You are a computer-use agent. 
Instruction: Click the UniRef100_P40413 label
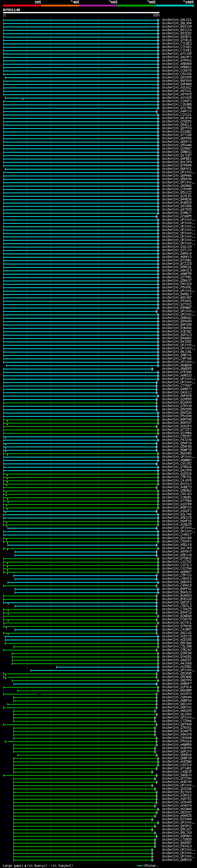tap(177, 846)
